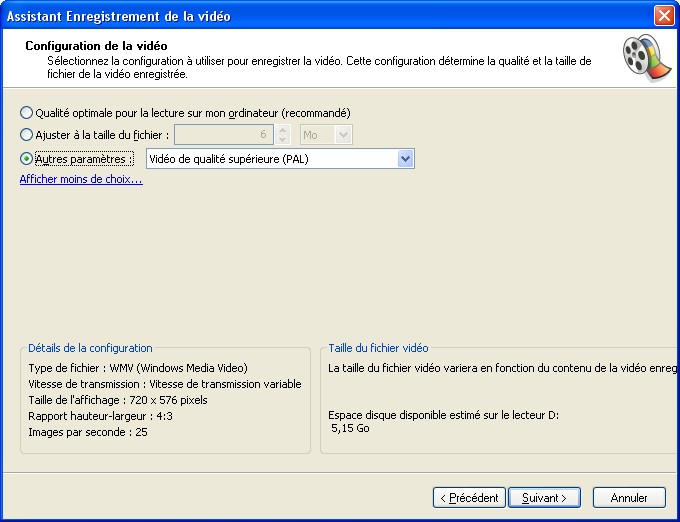
Task: Click the 'Détails de la configuration' group label
Action: pyautogui.click(x=90, y=348)
